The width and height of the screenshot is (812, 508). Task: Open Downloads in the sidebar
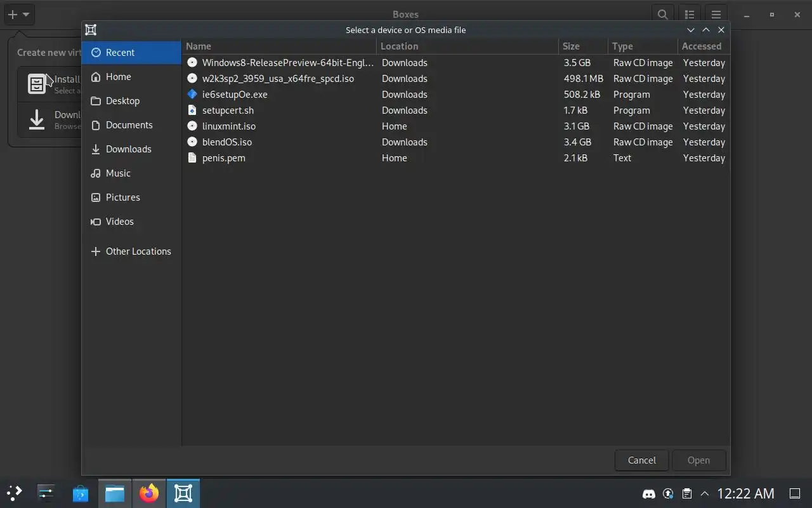tap(131, 149)
